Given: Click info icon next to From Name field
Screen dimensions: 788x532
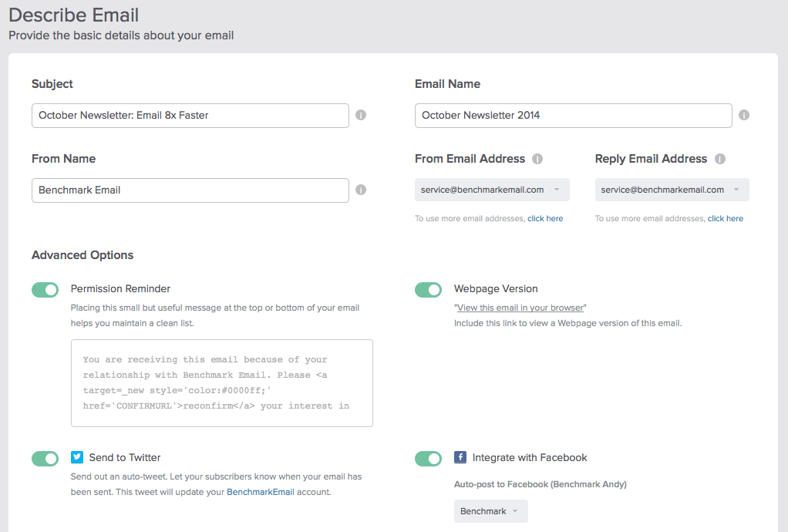Looking at the screenshot, I should pyautogui.click(x=361, y=190).
